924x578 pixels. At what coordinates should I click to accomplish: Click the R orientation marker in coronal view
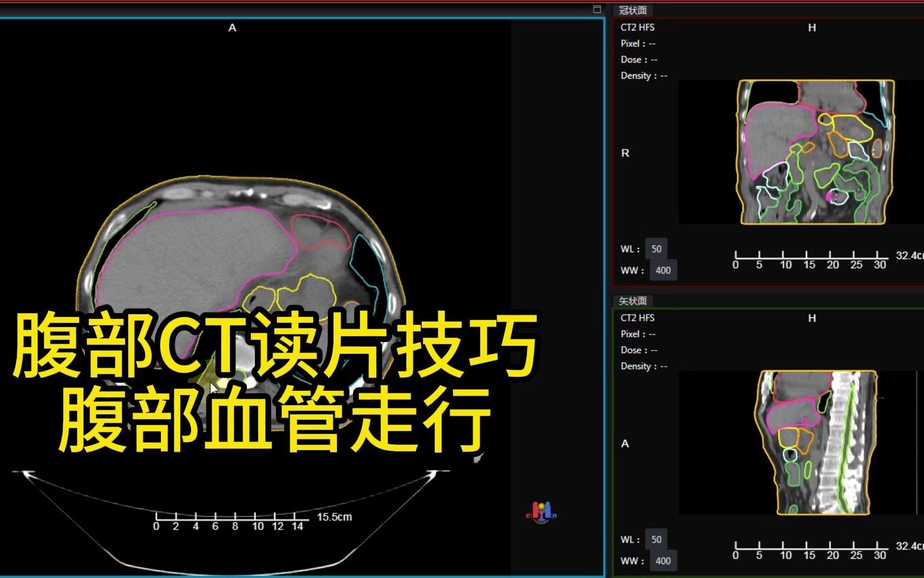tap(625, 153)
